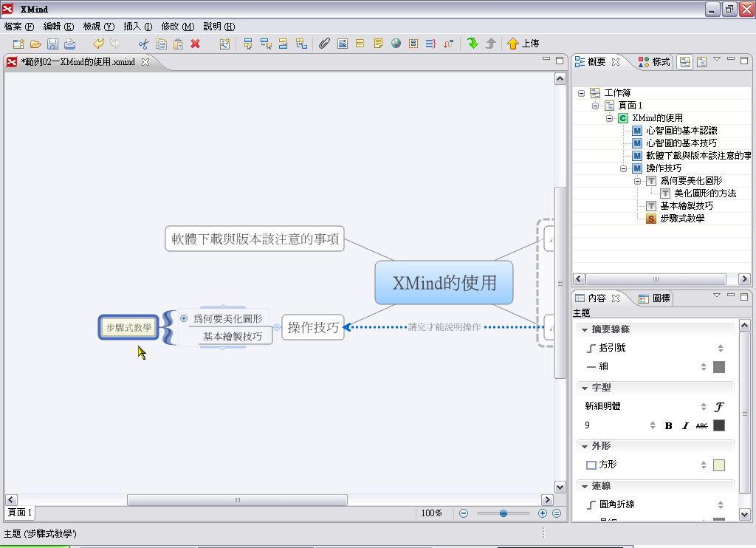Add a label using the label icon
Viewport: 756px width, 548px height.
coord(360,44)
